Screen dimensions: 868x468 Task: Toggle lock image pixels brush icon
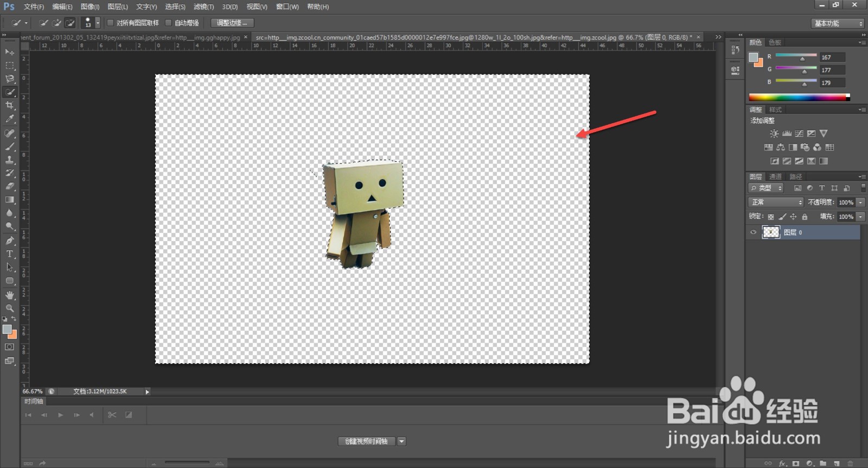(x=782, y=217)
